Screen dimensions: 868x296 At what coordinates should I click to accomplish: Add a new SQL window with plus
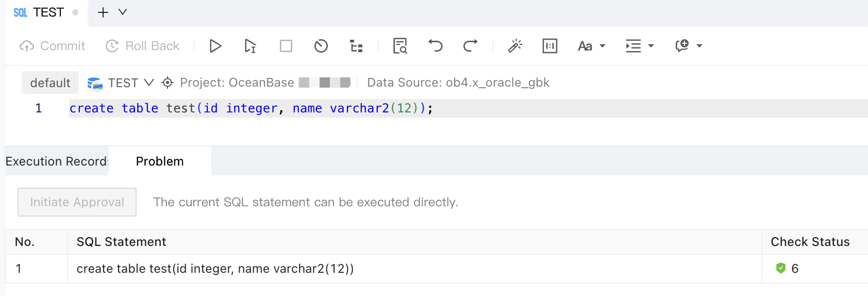point(103,12)
